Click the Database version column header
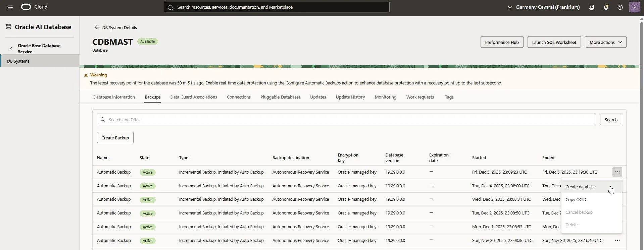644x250 pixels. pos(394,158)
